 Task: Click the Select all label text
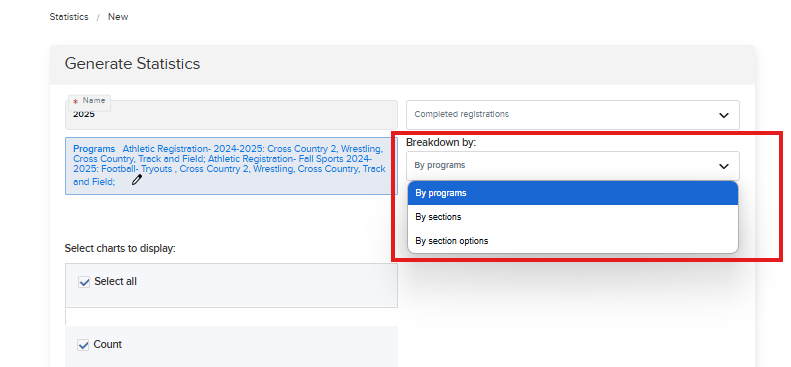pos(116,281)
